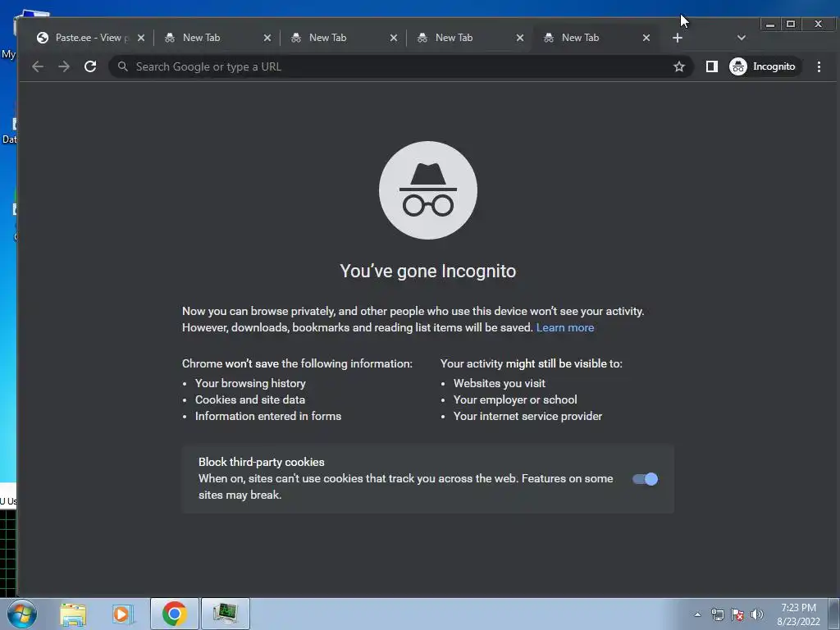840x630 pixels.
Task: Click the search magnifier icon in address bar
Action: coord(123,66)
